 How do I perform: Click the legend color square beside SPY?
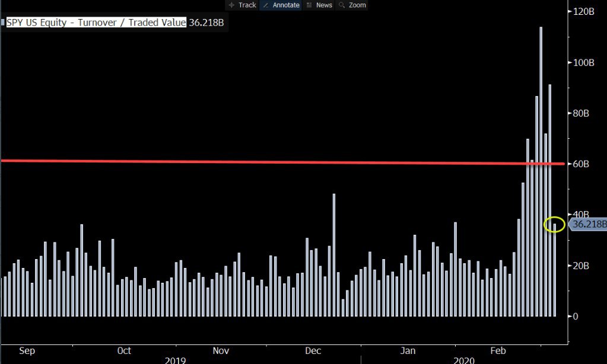(3, 23)
